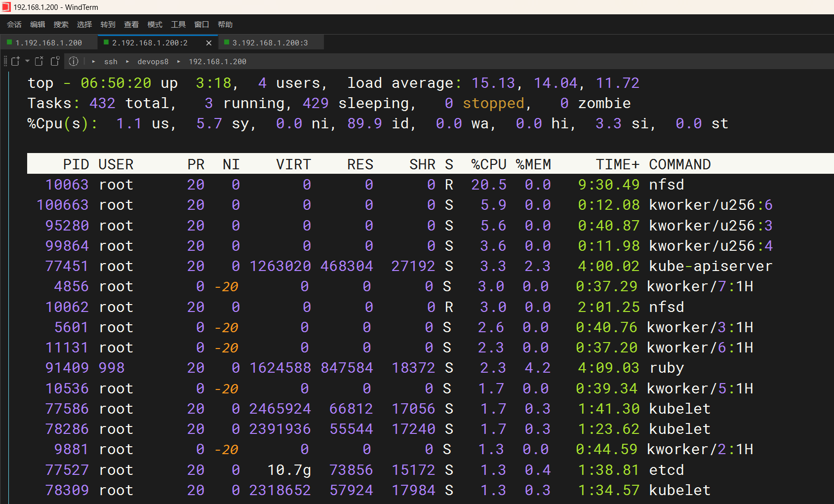Open the 编辑 menu

pos(38,24)
